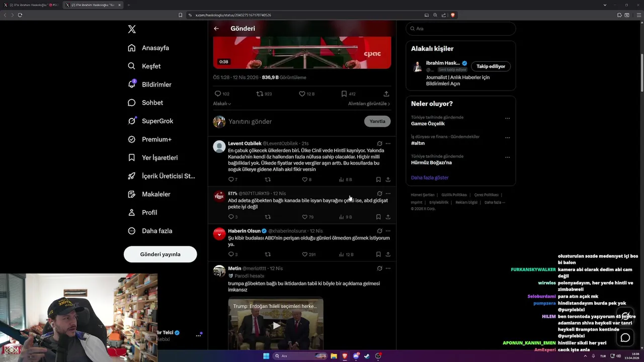This screenshot has height=362, width=644.
Task: Go to X home logo
Action: tap(132, 29)
